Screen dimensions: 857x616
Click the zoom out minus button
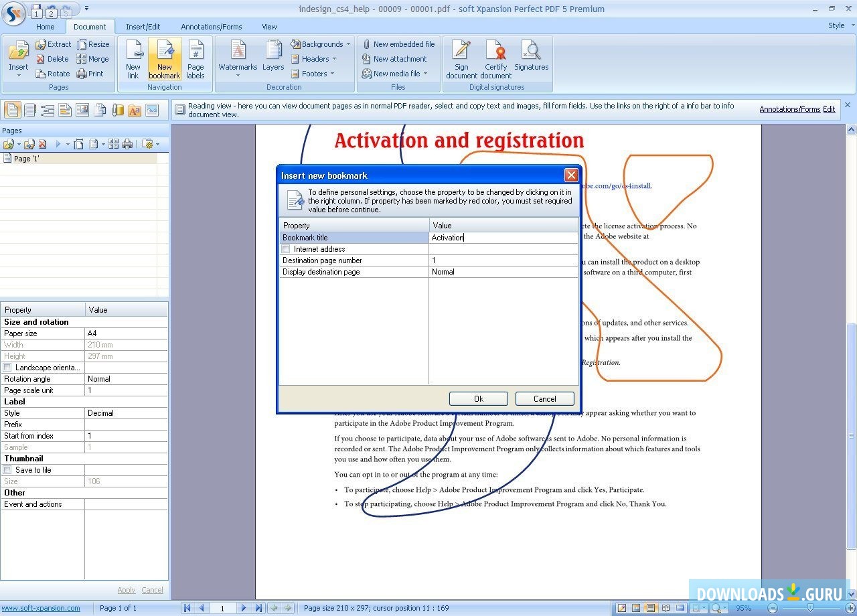click(x=772, y=608)
